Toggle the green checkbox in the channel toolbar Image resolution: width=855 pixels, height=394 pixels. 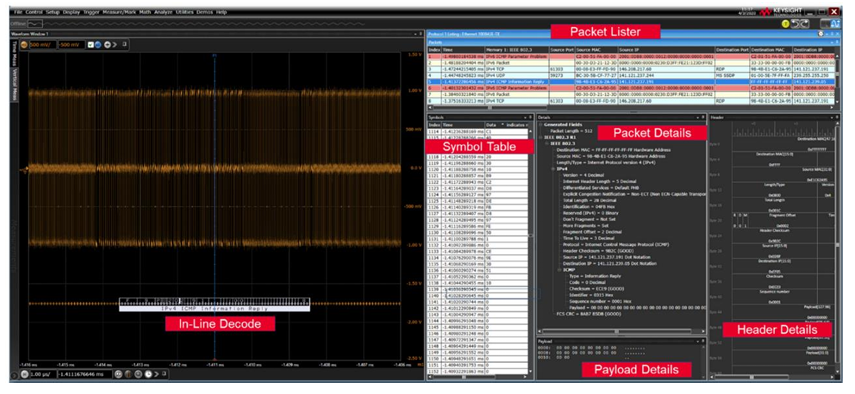coord(91,44)
